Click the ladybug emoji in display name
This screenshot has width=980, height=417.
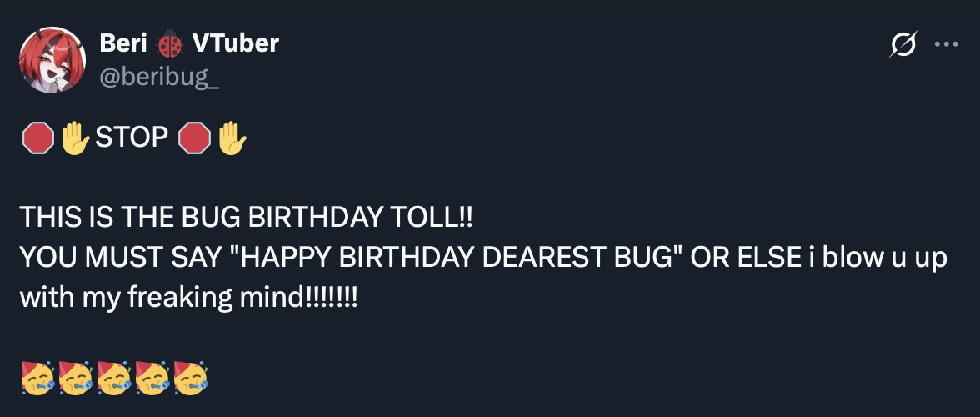(x=171, y=43)
